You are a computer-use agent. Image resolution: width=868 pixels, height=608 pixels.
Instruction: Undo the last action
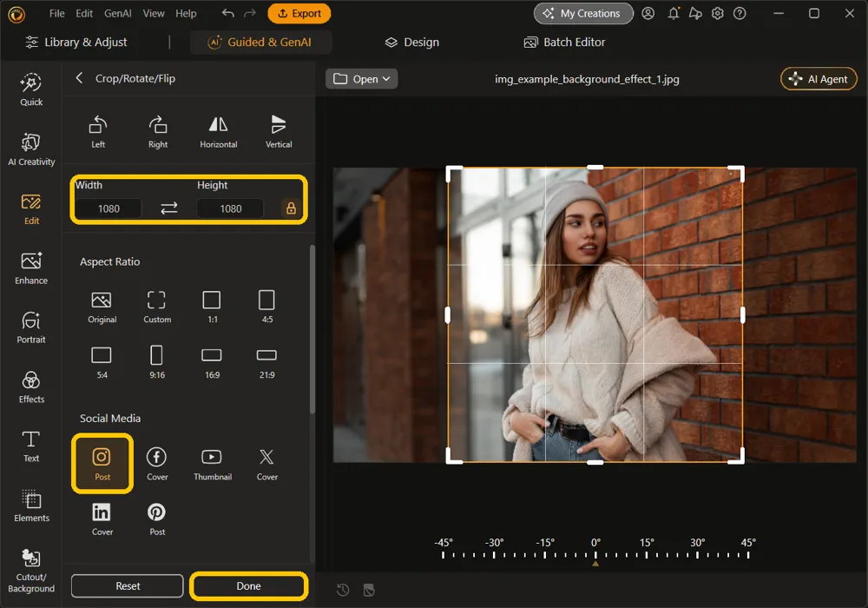pyautogui.click(x=228, y=13)
